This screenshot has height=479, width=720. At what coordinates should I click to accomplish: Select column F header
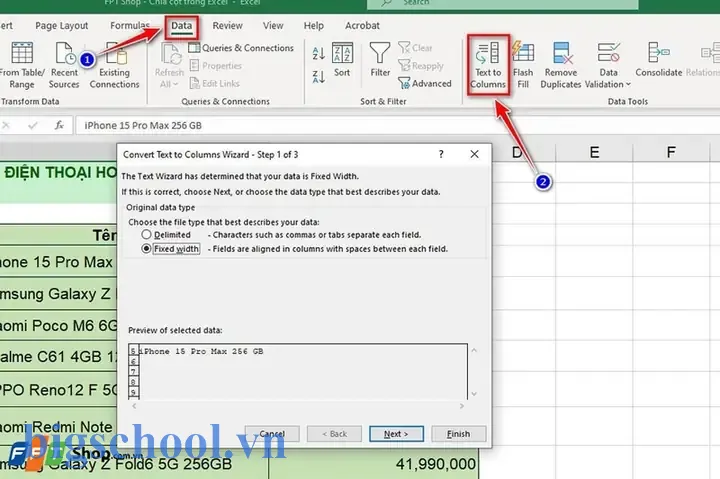click(671, 152)
